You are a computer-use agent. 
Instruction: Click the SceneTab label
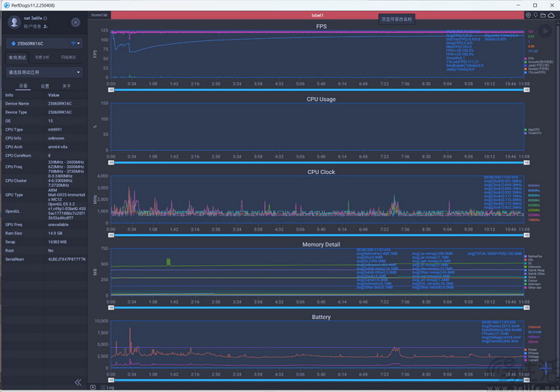pyautogui.click(x=99, y=15)
